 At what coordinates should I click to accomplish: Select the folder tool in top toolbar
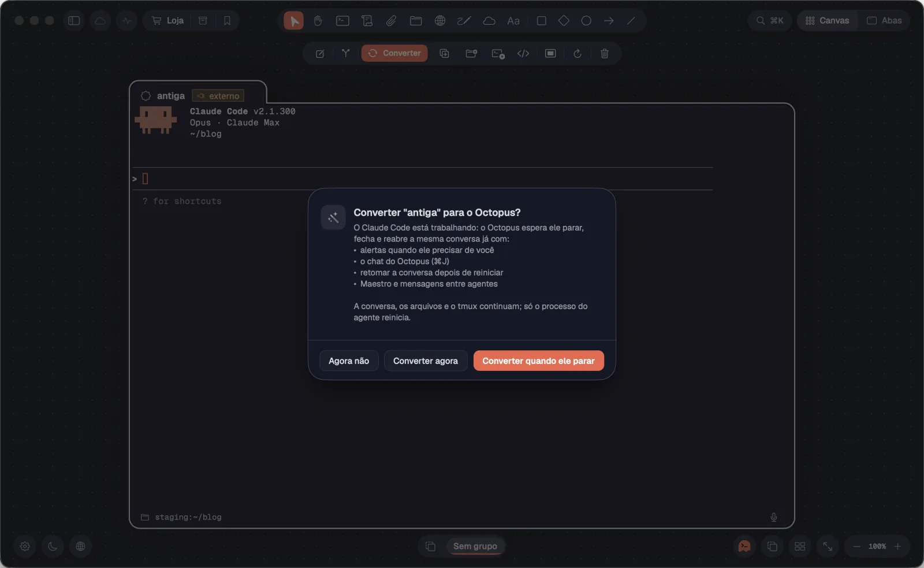[x=416, y=21]
